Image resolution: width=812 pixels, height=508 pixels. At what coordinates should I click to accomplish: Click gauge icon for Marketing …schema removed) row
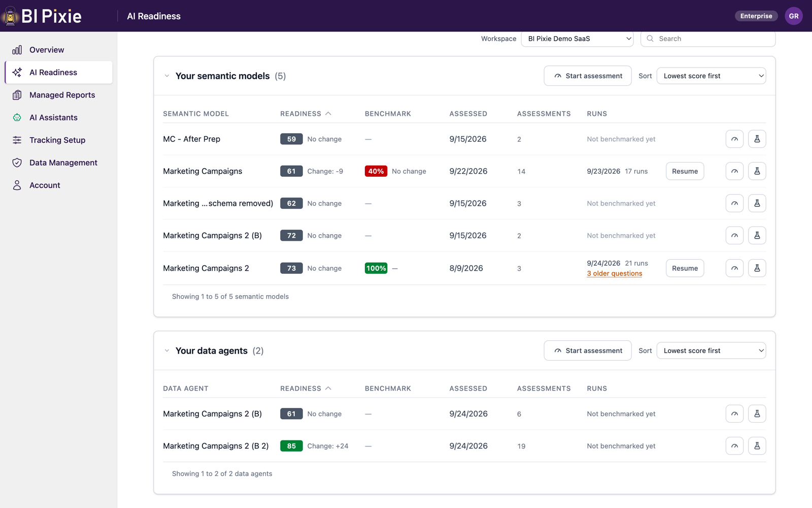pyautogui.click(x=734, y=203)
